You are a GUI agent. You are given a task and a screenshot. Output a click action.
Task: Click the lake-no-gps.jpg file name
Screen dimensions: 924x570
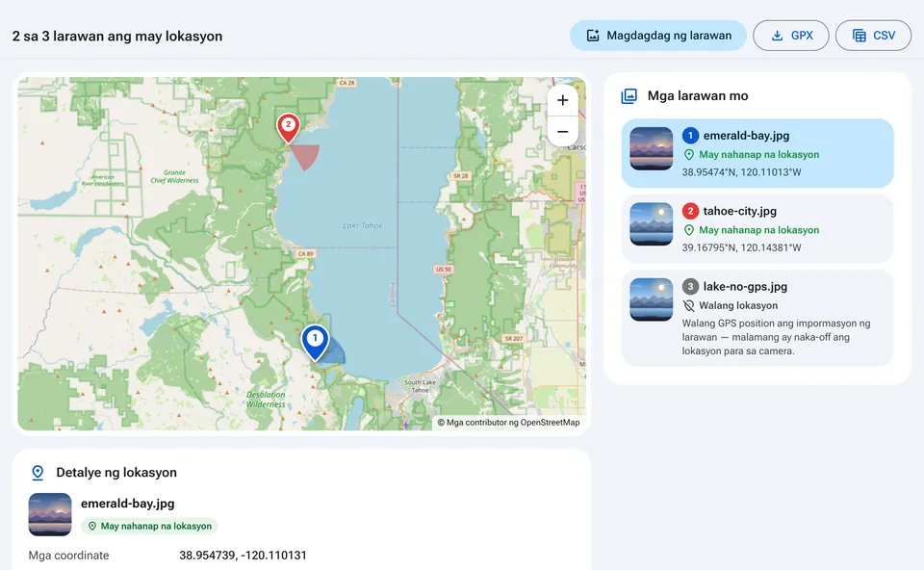pos(745,287)
